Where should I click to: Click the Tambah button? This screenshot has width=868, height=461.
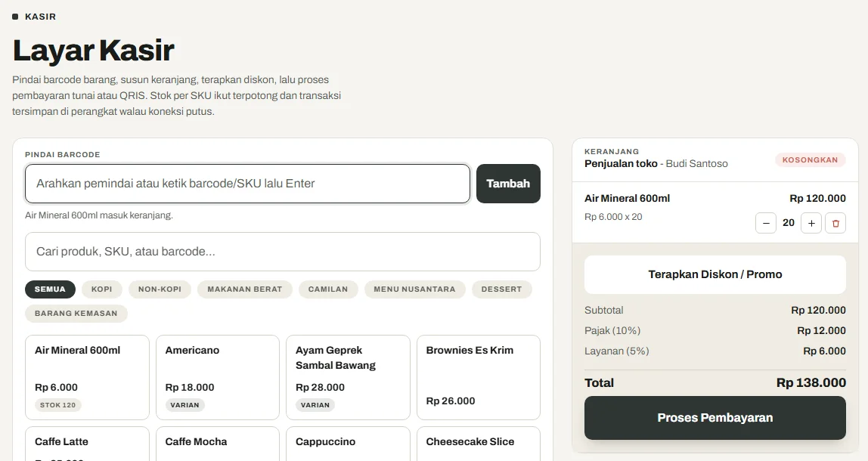click(x=508, y=184)
